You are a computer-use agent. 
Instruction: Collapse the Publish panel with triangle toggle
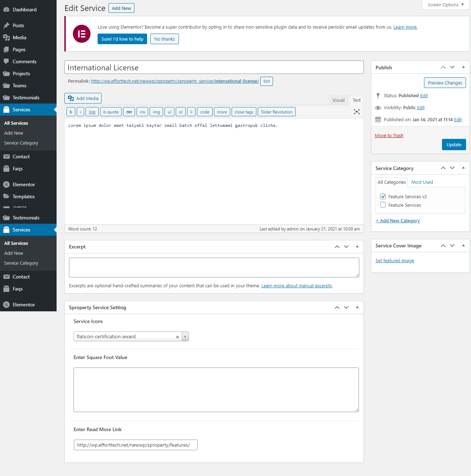tap(463, 67)
